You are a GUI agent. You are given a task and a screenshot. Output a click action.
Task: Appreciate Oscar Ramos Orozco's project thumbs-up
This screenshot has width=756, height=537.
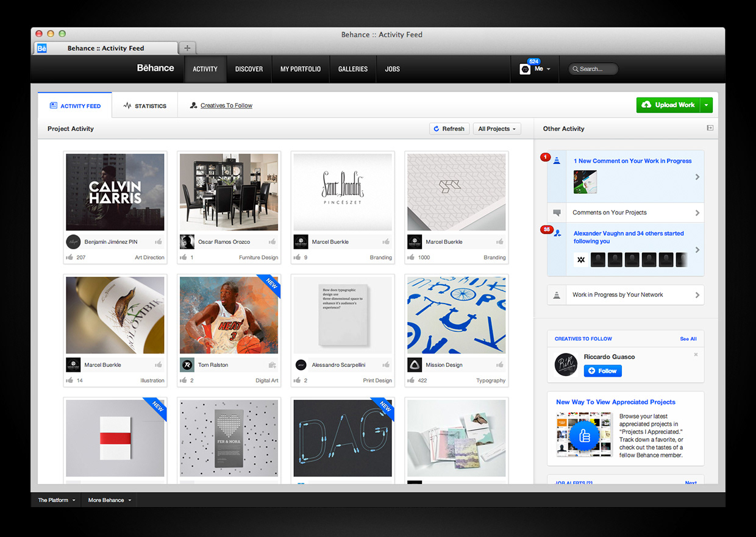pyautogui.click(x=272, y=242)
